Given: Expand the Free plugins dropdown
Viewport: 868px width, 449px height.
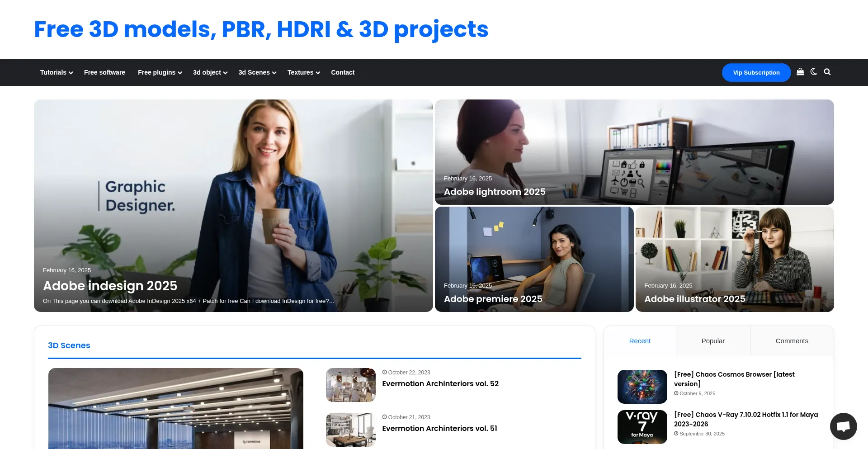Looking at the screenshot, I should tap(160, 72).
